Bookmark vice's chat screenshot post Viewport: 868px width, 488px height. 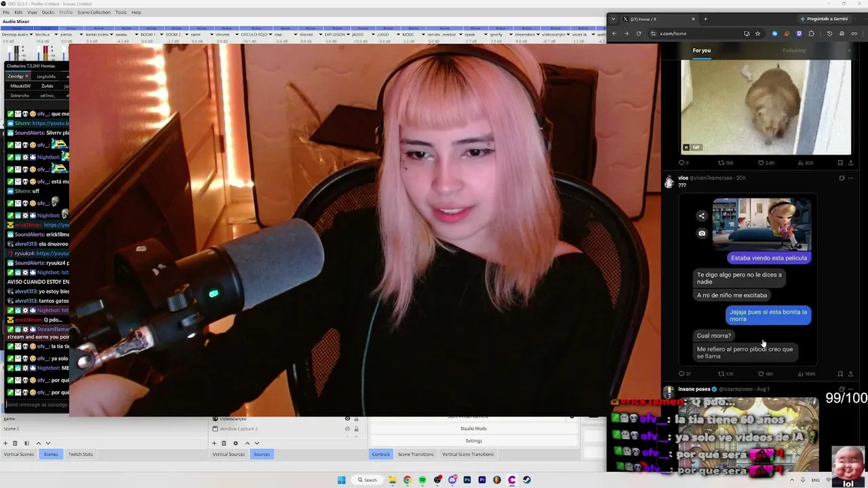pos(840,373)
